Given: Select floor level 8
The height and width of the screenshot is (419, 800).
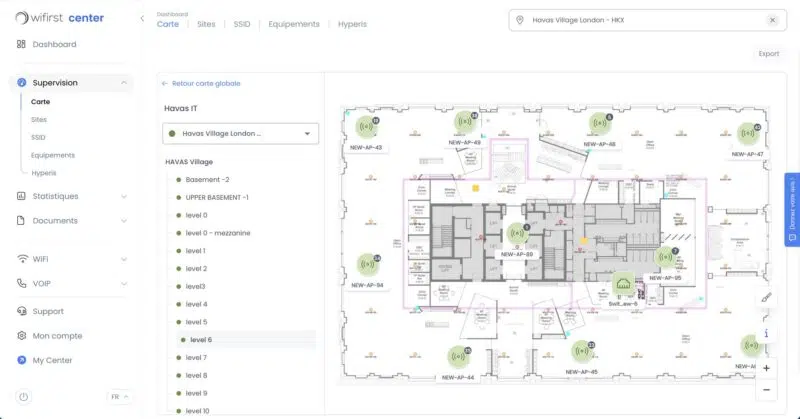Looking at the screenshot, I should [196, 376].
